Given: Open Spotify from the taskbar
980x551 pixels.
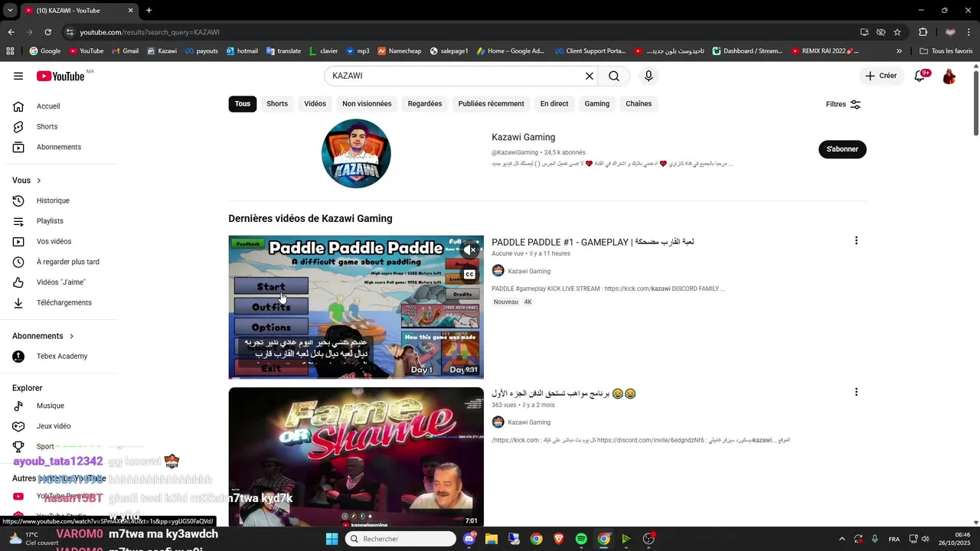Looking at the screenshot, I should point(581,539).
